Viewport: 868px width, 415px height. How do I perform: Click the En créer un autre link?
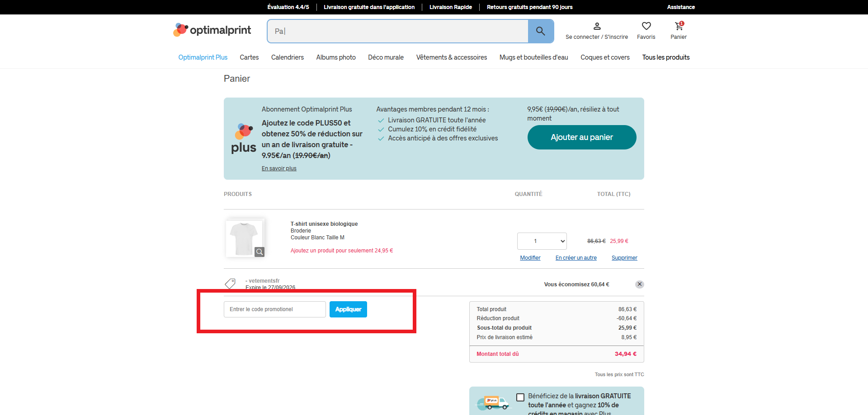point(576,258)
